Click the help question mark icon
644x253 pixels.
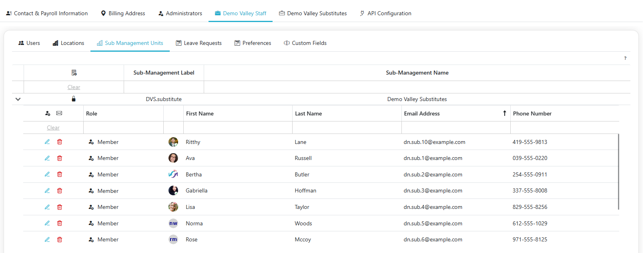point(625,59)
